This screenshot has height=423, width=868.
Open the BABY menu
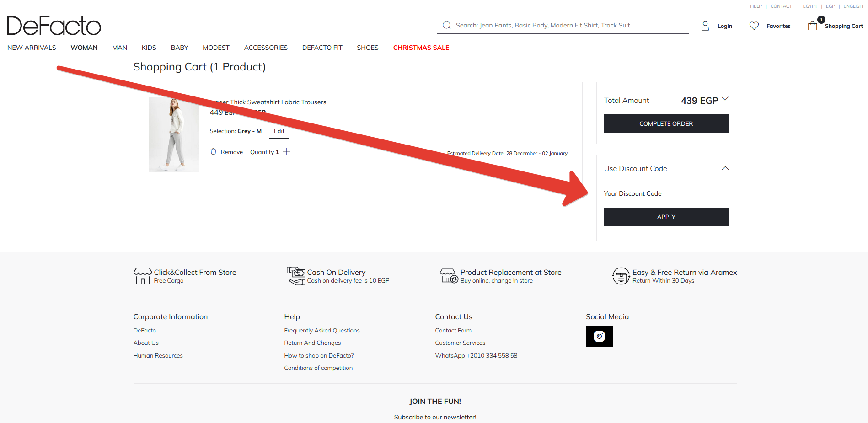tap(180, 48)
